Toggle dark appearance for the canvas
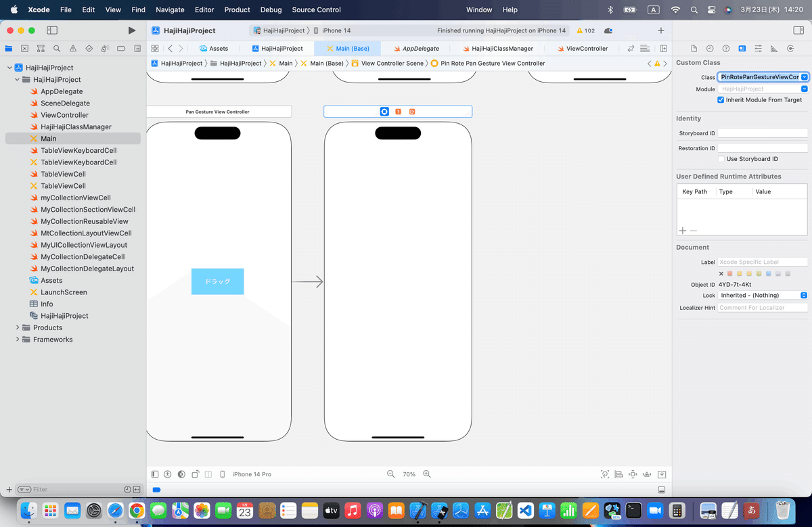The image size is (812, 527). pyautogui.click(x=181, y=474)
